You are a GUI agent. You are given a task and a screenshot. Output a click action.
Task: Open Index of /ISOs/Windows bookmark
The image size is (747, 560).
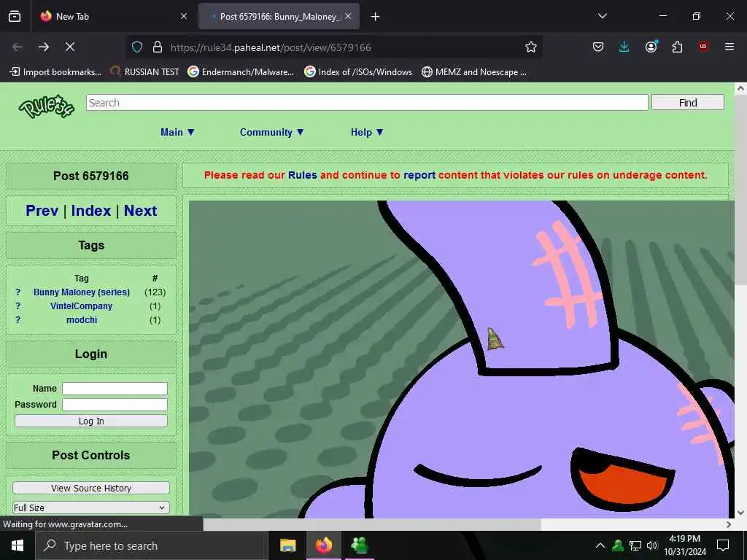coord(358,72)
